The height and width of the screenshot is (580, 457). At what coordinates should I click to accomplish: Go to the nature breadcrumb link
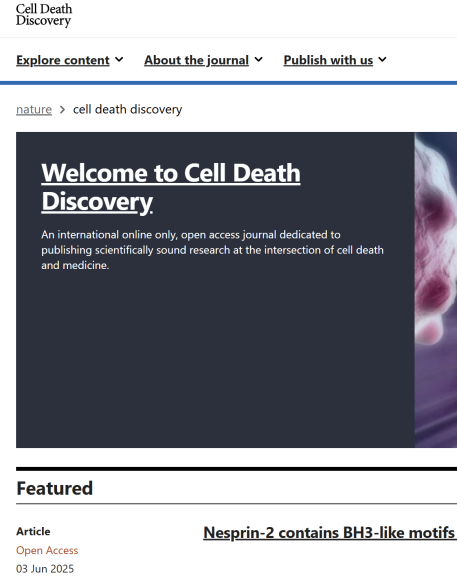pyautogui.click(x=34, y=109)
